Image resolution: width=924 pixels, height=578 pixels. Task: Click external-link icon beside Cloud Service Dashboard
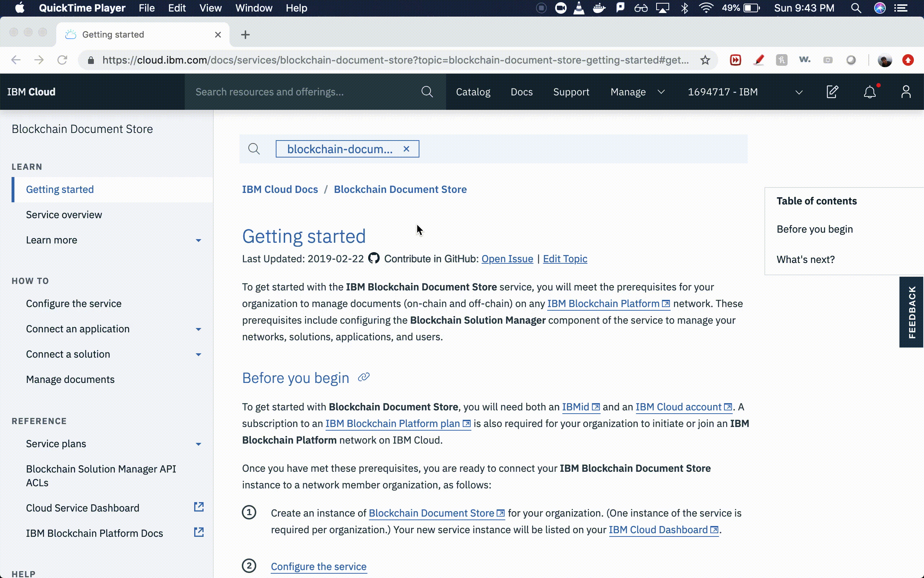point(199,507)
